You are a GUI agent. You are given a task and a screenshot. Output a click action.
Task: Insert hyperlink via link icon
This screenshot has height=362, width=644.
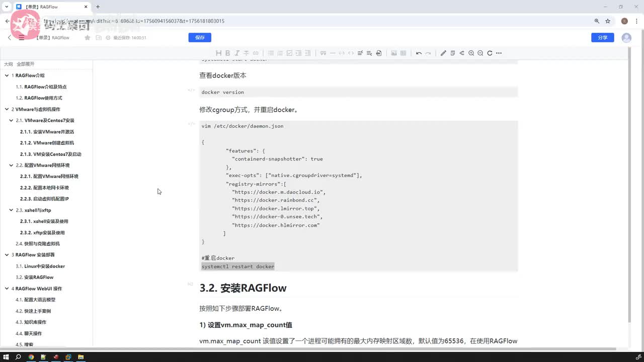click(x=256, y=53)
